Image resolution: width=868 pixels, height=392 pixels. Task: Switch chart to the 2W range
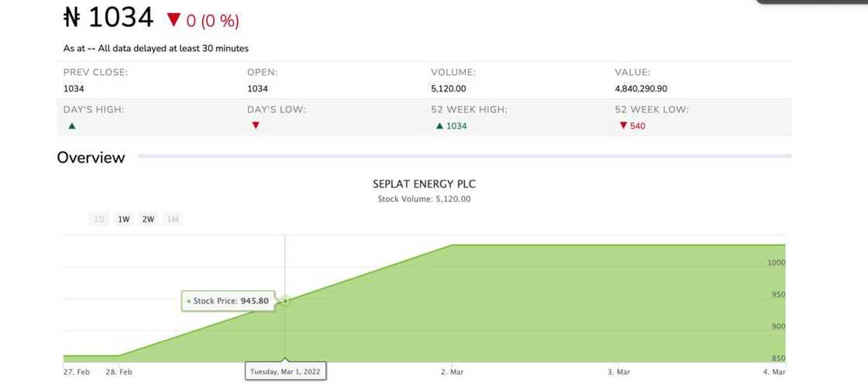[148, 219]
